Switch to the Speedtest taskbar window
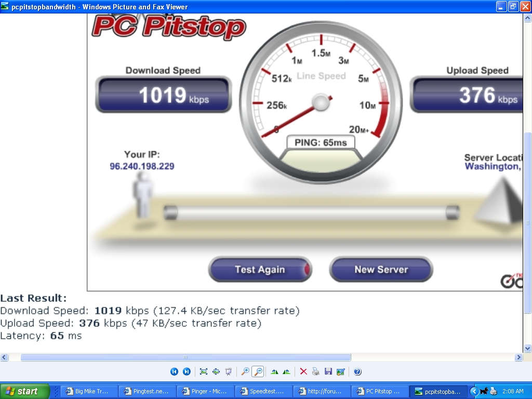 point(264,391)
